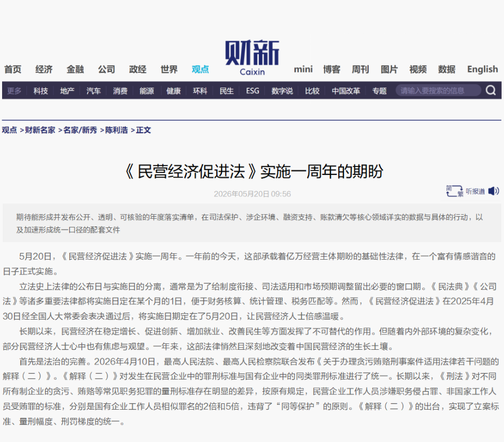Click the paragraph beginning 长期以来，民营经济
The width and height of the screenshot is (504, 442).
[x=248, y=339]
